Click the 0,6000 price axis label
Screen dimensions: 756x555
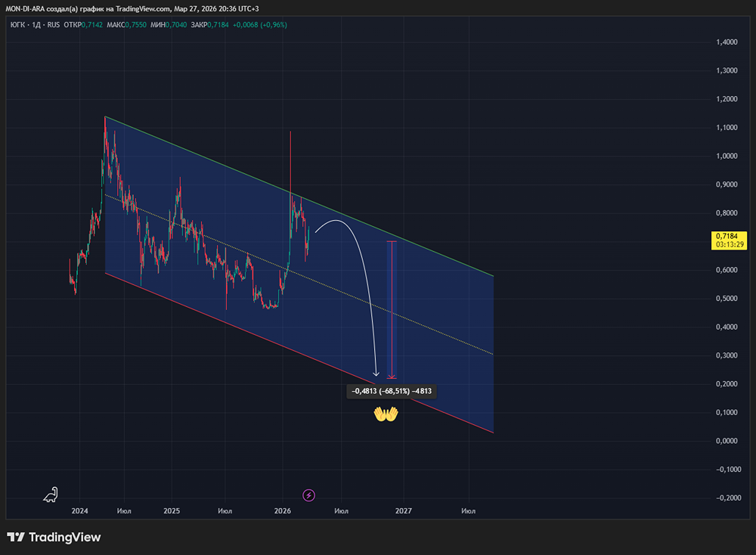pyautogui.click(x=727, y=269)
